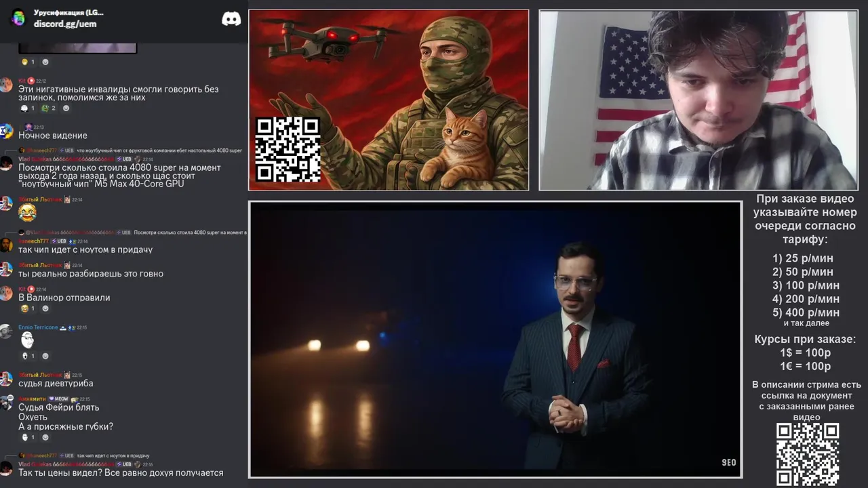Screen dimensions: 868x488
Task: Click the soldier with cat and drone image
Action: click(x=389, y=100)
